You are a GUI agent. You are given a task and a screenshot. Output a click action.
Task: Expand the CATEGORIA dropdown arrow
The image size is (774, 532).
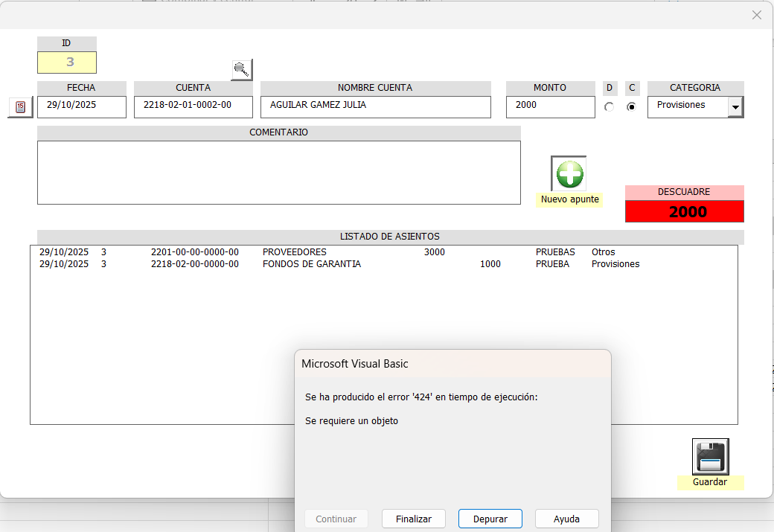(735, 107)
